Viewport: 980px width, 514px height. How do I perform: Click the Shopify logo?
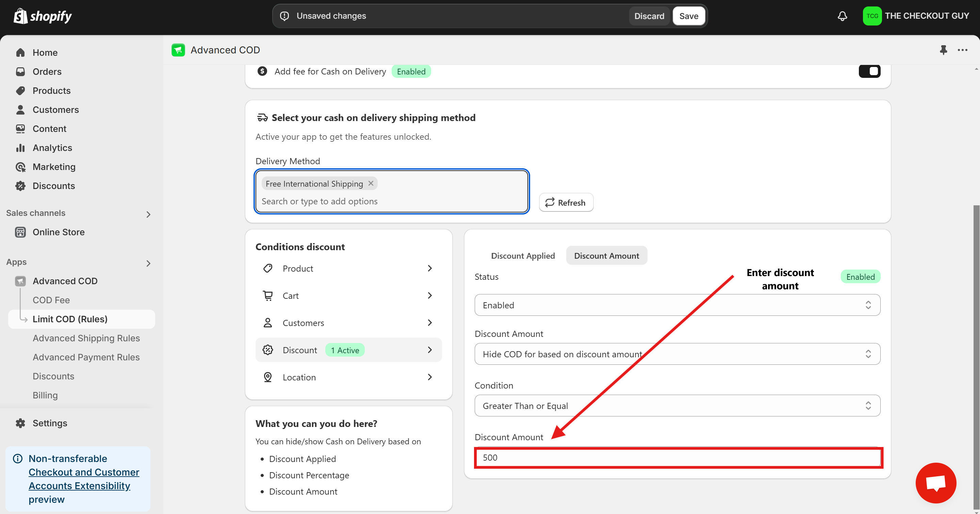pos(43,16)
